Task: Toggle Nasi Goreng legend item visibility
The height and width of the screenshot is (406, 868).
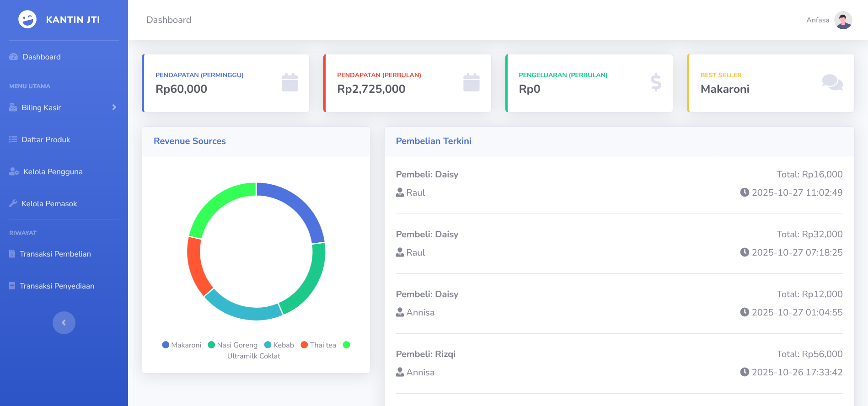Action: (232, 345)
